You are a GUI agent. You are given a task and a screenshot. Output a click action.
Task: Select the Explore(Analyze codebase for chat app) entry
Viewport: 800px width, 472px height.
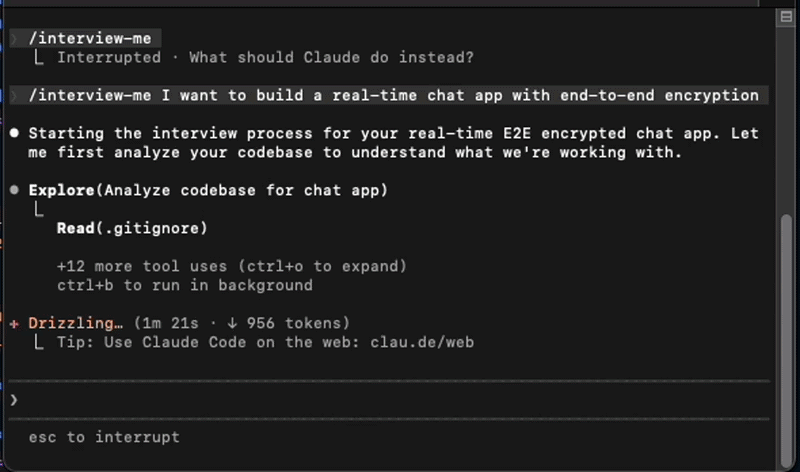click(208, 190)
